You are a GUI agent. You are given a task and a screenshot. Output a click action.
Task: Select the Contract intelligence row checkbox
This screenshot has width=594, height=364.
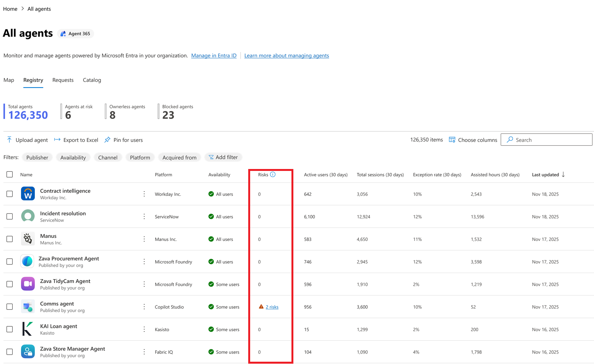pos(10,194)
